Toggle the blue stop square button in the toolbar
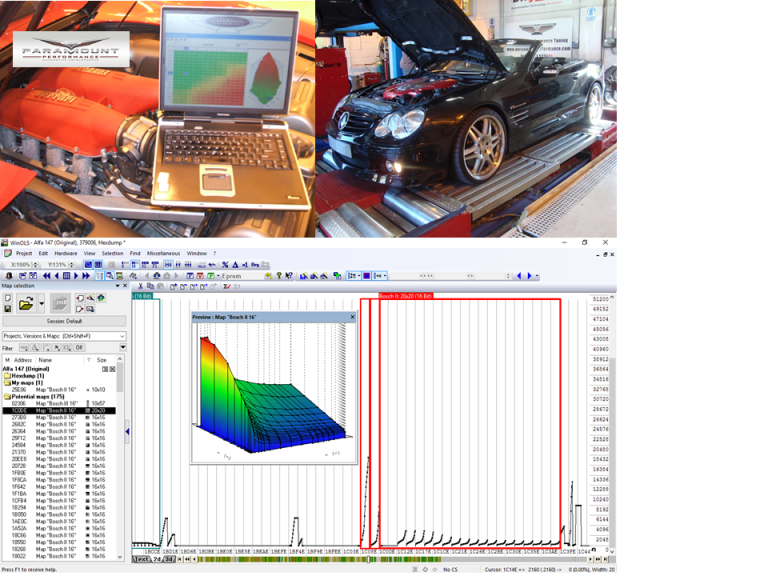Screen dimensions: 768x576 pyautogui.click(x=66, y=276)
